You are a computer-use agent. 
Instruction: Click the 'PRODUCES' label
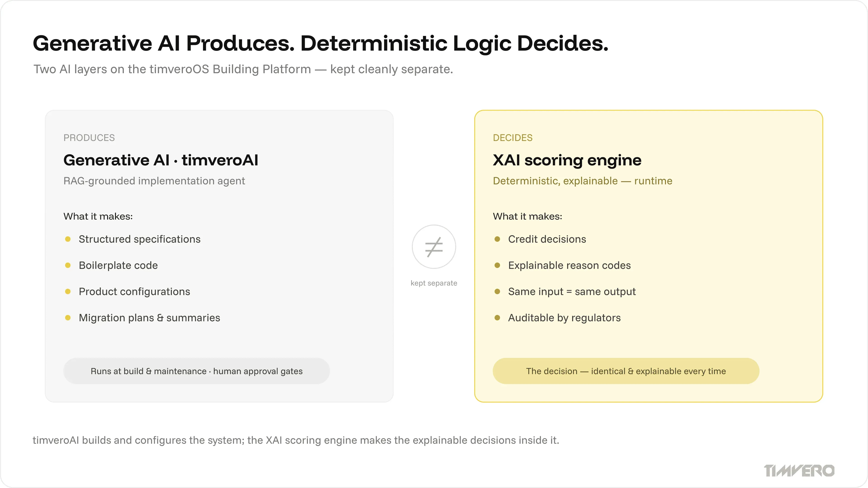click(x=89, y=138)
